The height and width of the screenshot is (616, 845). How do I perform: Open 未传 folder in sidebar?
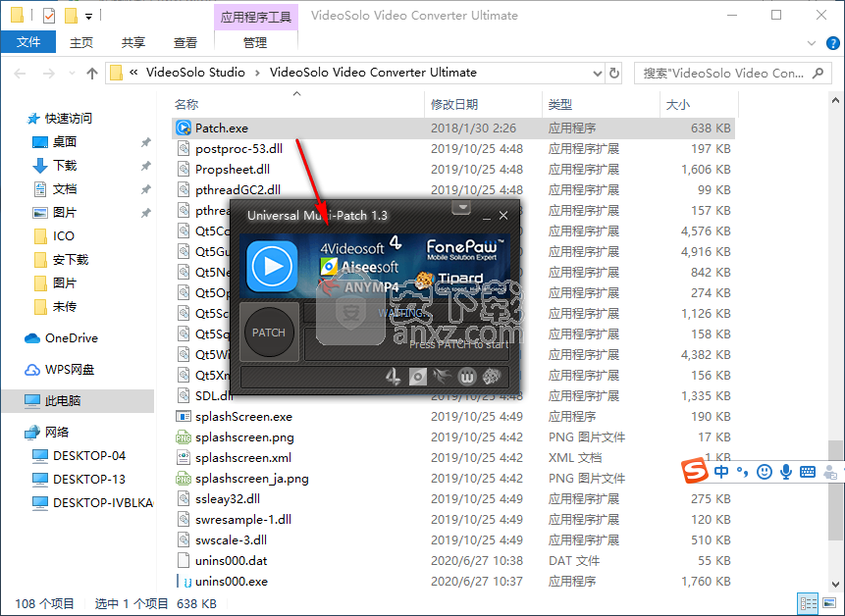[65, 306]
